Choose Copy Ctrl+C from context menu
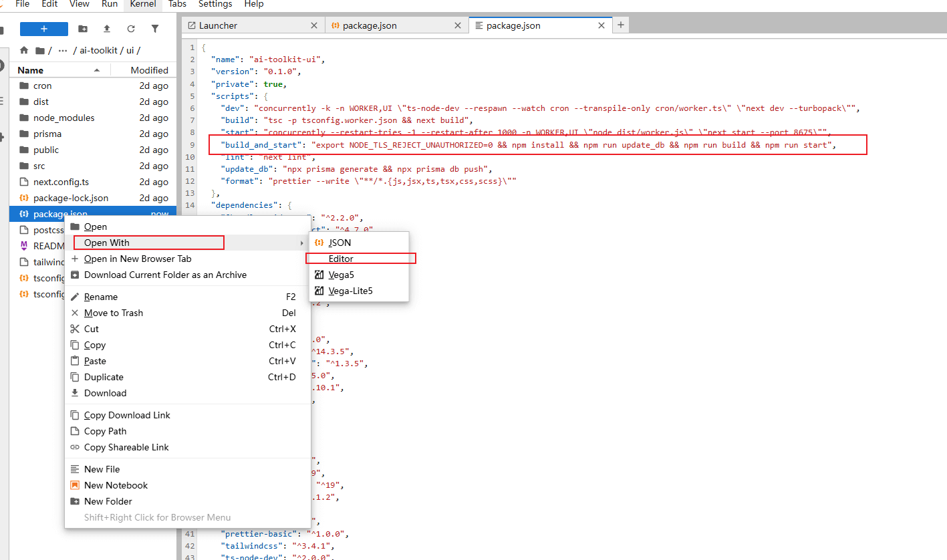947x560 pixels. point(188,345)
